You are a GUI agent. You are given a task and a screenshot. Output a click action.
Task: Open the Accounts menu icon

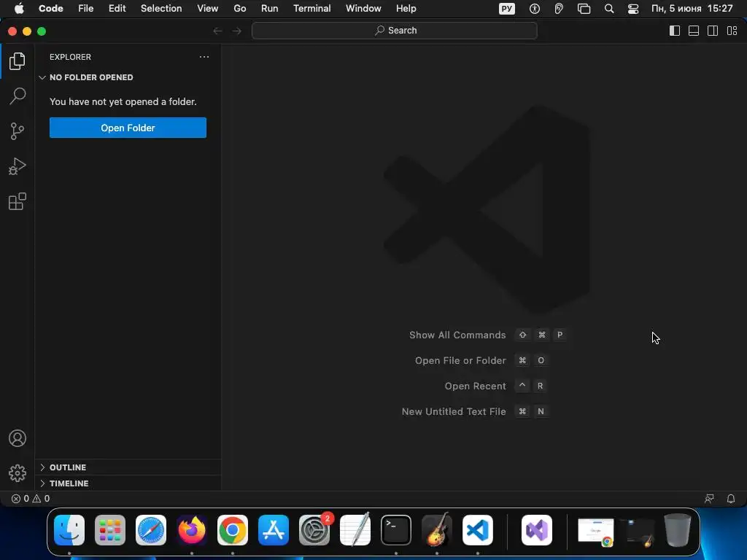click(18, 438)
